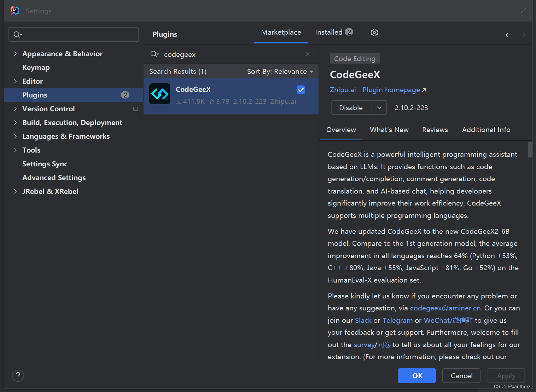Open the Slack link
The height and width of the screenshot is (392, 536).
pyautogui.click(x=363, y=320)
